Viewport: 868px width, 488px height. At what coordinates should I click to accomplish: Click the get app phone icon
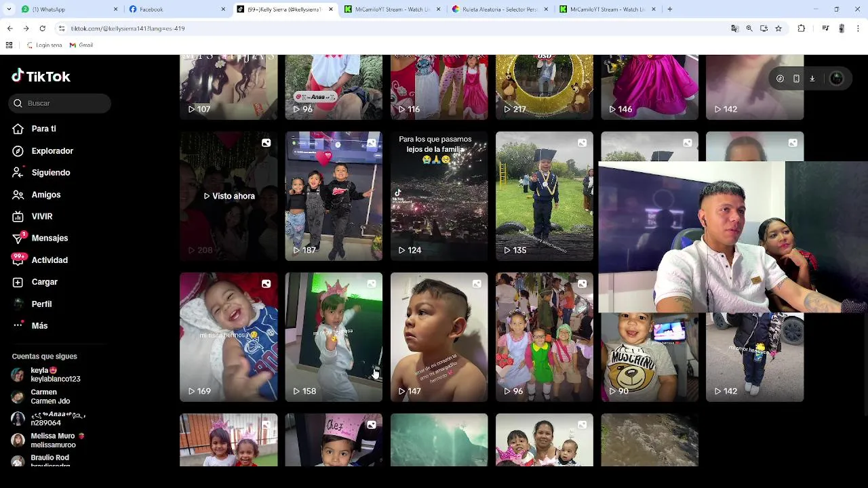click(796, 79)
